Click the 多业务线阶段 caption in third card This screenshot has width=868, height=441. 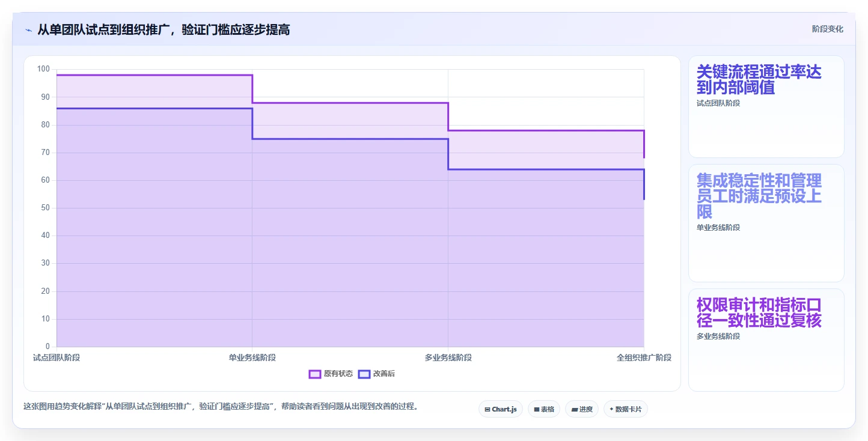tap(718, 336)
